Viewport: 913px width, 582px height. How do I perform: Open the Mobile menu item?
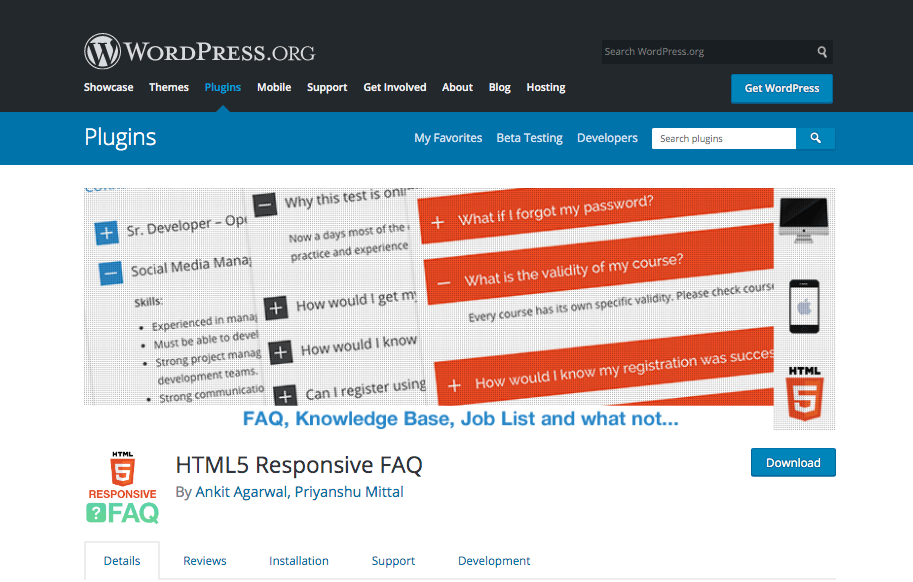tap(274, 87)
